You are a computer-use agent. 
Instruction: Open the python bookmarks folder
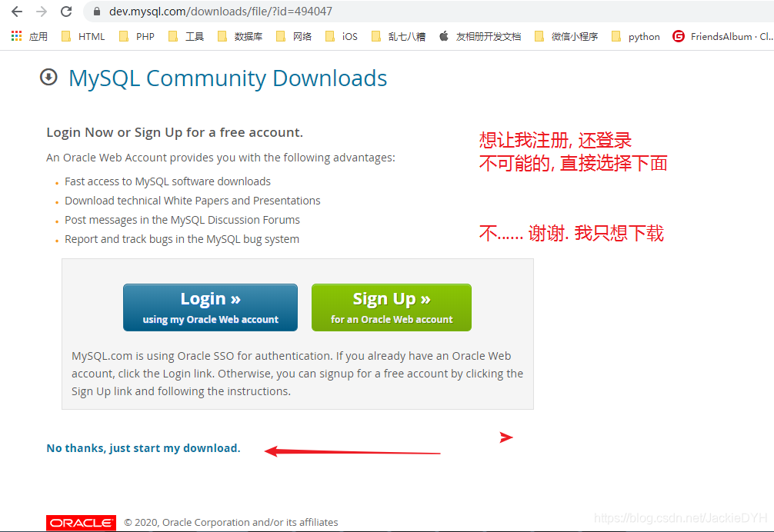click(636, 36)
